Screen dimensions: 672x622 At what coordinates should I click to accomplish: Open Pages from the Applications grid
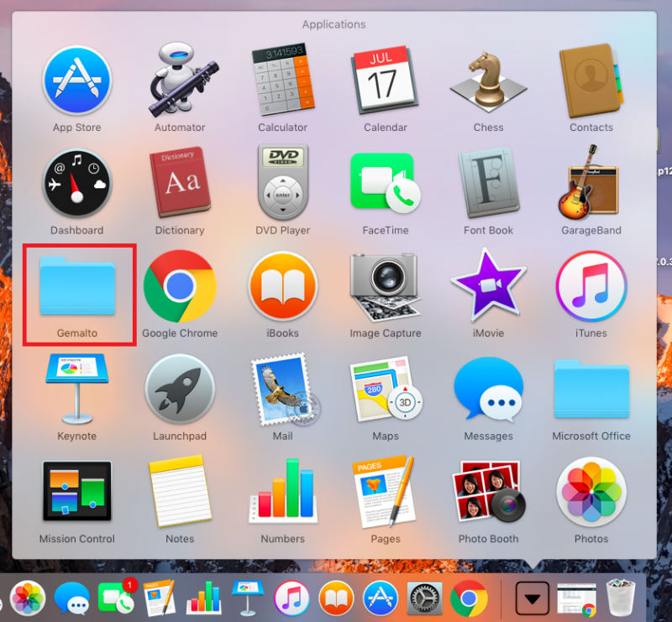point(386,492)
